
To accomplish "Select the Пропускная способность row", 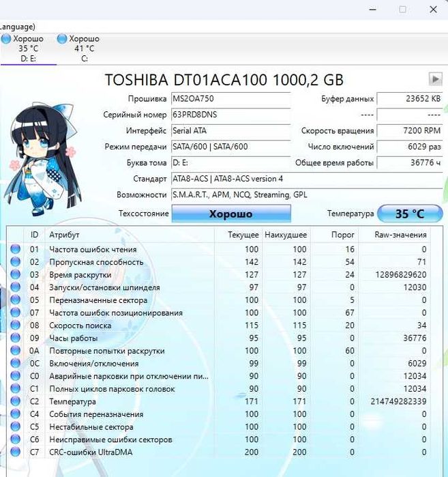I will (218, 262).
